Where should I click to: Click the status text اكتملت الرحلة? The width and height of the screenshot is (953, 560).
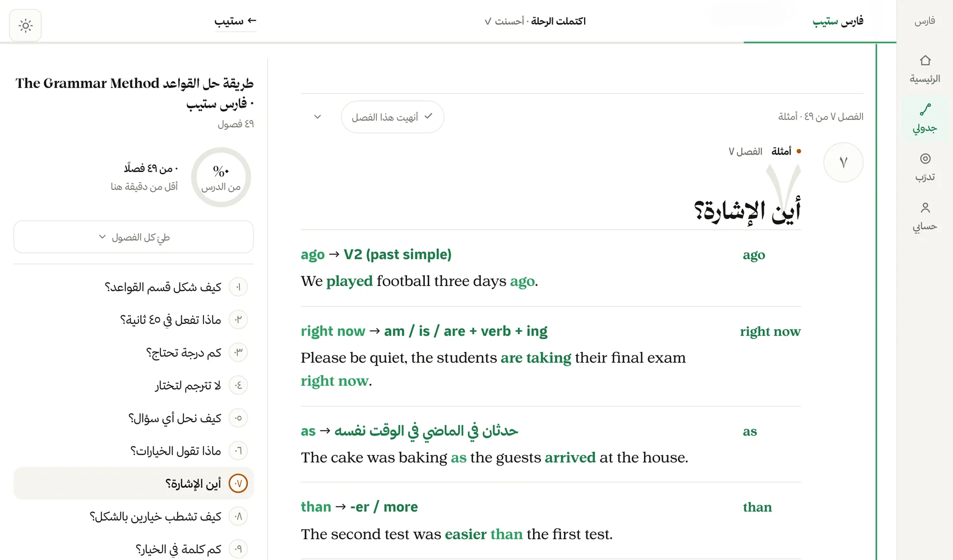[x=558, y=21]
